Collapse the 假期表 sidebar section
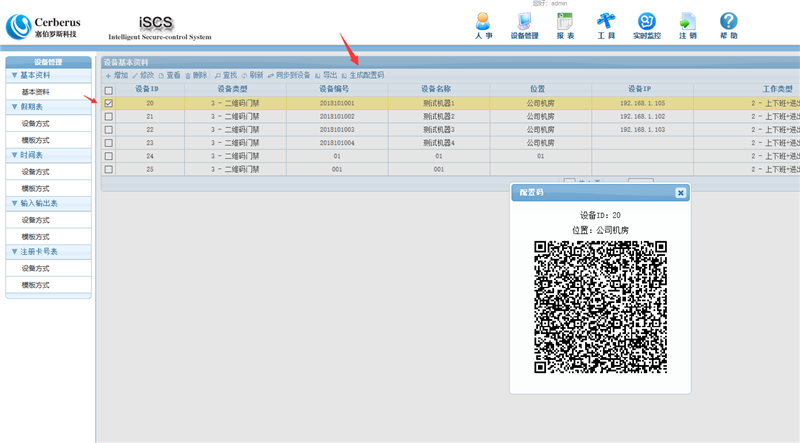This screenshot has width=800, height=443. [x=14, y=106]
